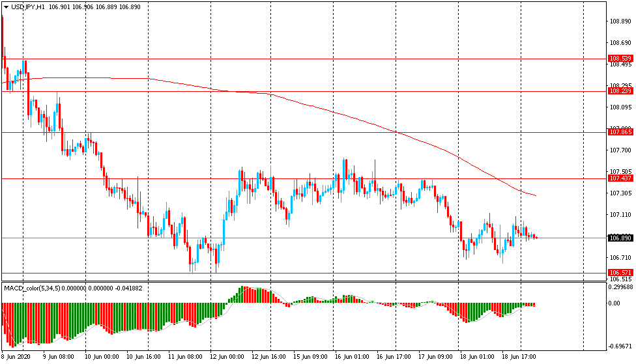Click the 12 Jun 16:00 time label
Image resolution: width=636 pixels, height=364 pixels.
click(268, 357)
